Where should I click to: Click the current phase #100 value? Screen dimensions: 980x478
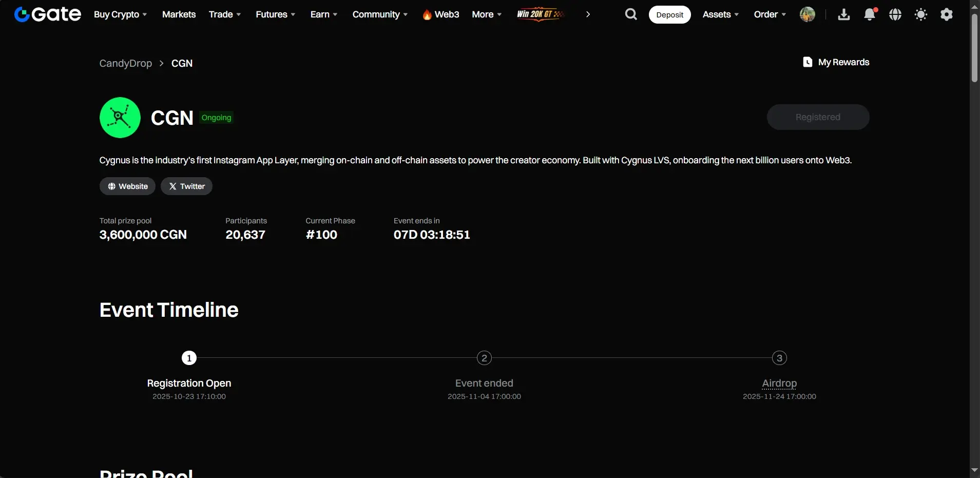tap(321, 235)
